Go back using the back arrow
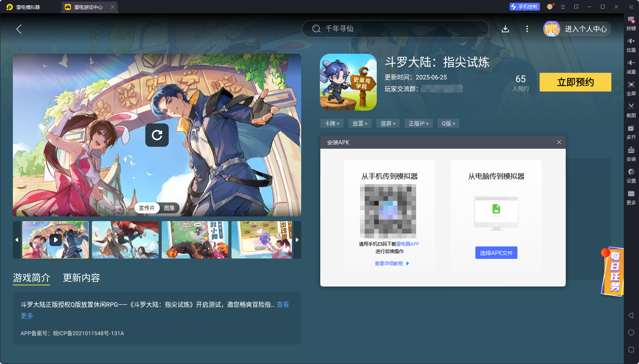The width and height of the screenshot is (639, 364). coord(19,29)
